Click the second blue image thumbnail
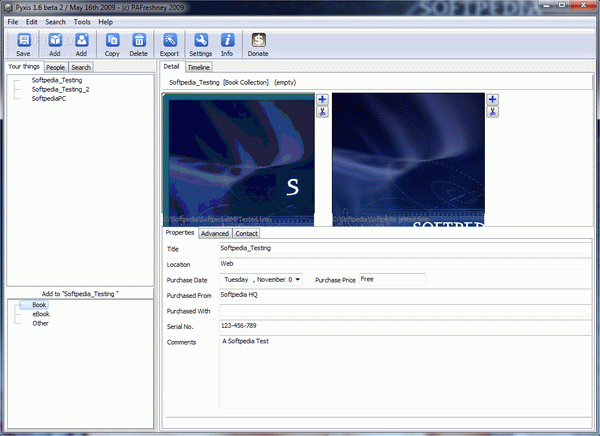The image size is (600, 436). (408, 159)
